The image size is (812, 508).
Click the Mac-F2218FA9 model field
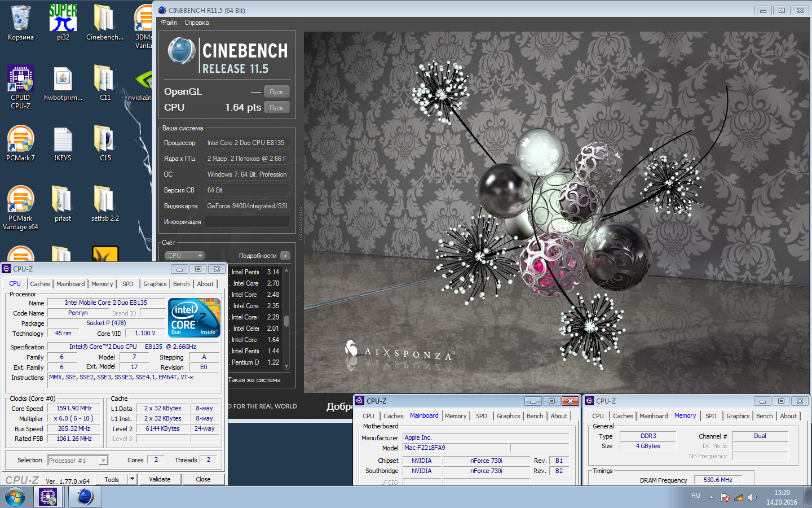click(456, 448)
